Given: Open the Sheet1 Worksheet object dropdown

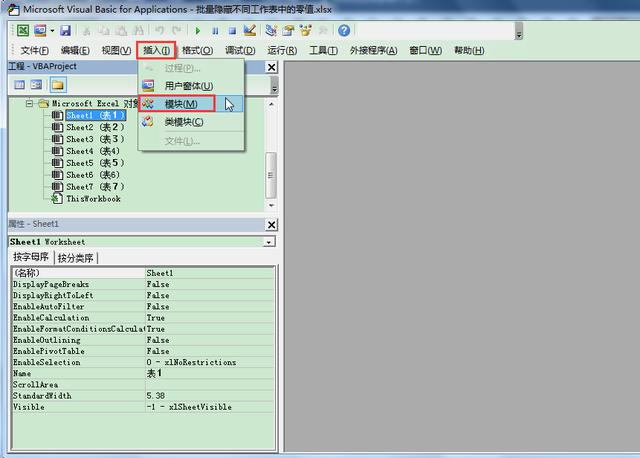Looking at the screenshot, I should coord(269,242).
